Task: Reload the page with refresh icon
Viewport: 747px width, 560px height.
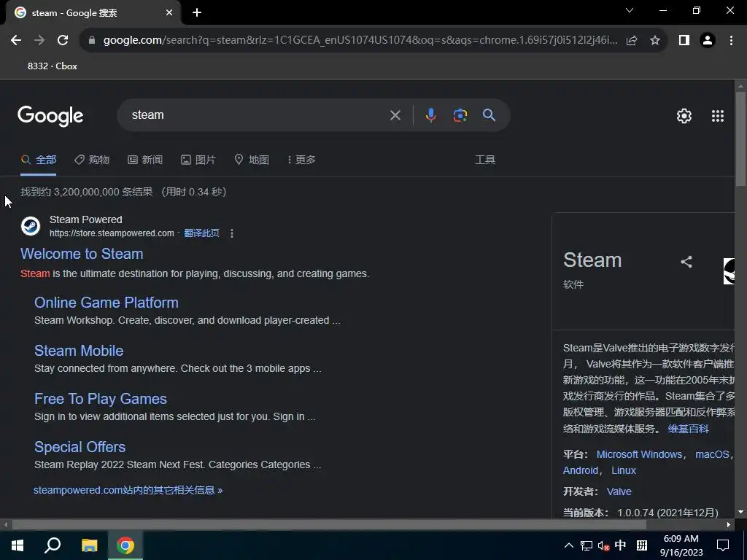Action: (x=63, y=41)
